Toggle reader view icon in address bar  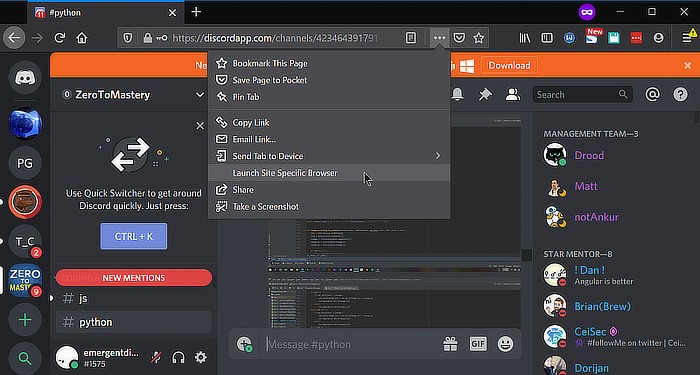point(411,38)
